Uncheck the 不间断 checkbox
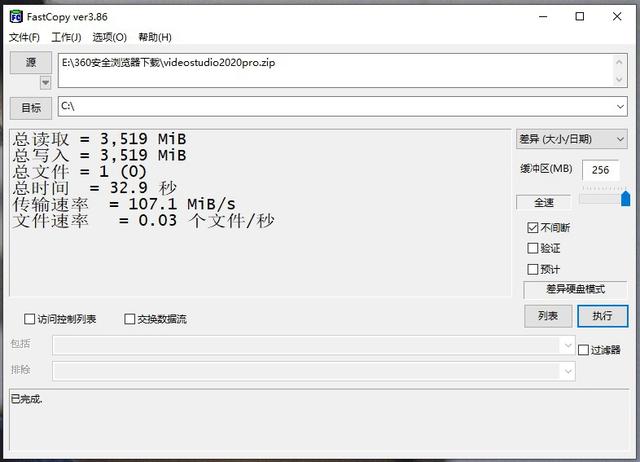 click(x=533, y=227)
